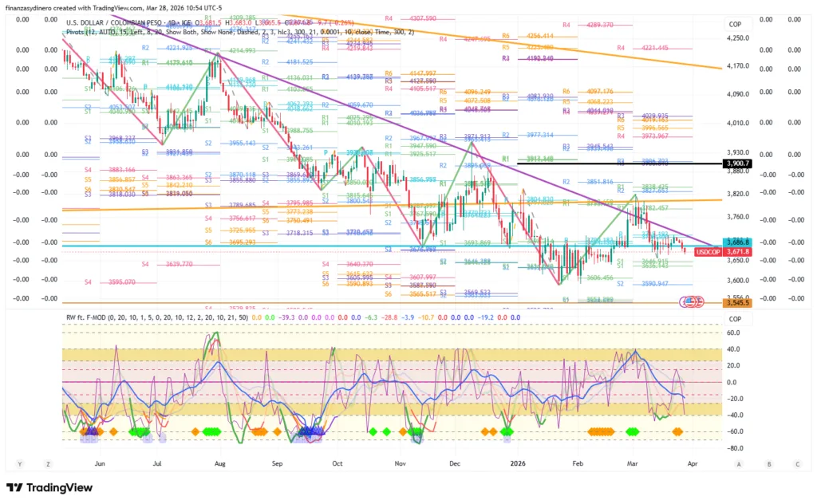Click the 2026 year marker on time axis
Screen dimensions: 817x504
[519, 463]
